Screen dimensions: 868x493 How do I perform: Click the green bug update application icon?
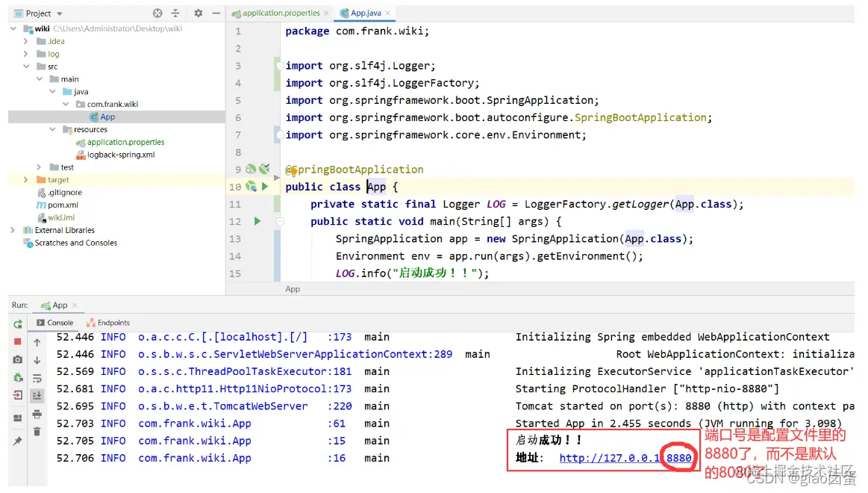coord(18,378)
